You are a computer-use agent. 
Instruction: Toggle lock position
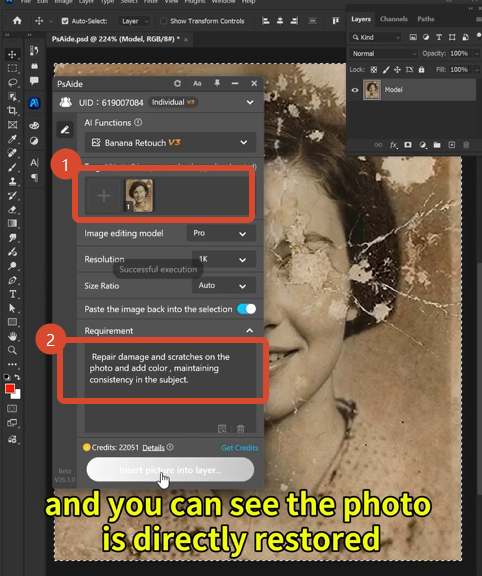[x=397, y=69]
